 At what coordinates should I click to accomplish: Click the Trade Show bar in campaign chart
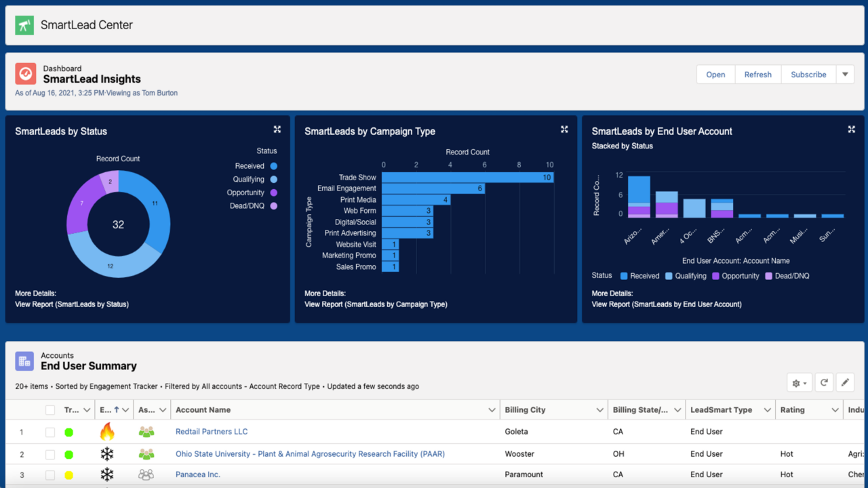(x=468, y=178)
